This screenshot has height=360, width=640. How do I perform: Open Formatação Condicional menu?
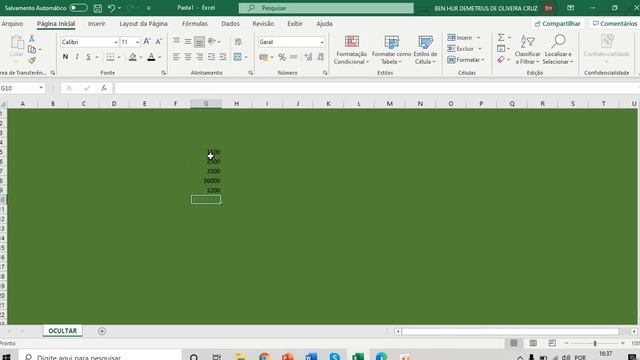pos(351,50)
